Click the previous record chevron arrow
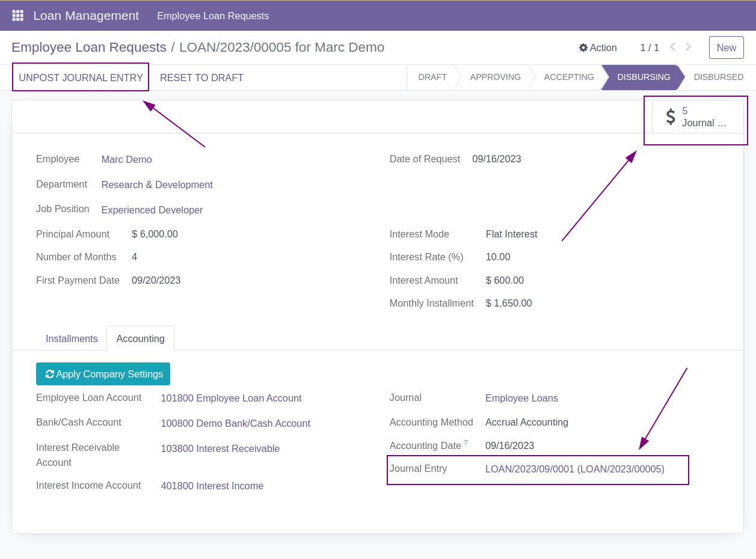 point(672,46)
